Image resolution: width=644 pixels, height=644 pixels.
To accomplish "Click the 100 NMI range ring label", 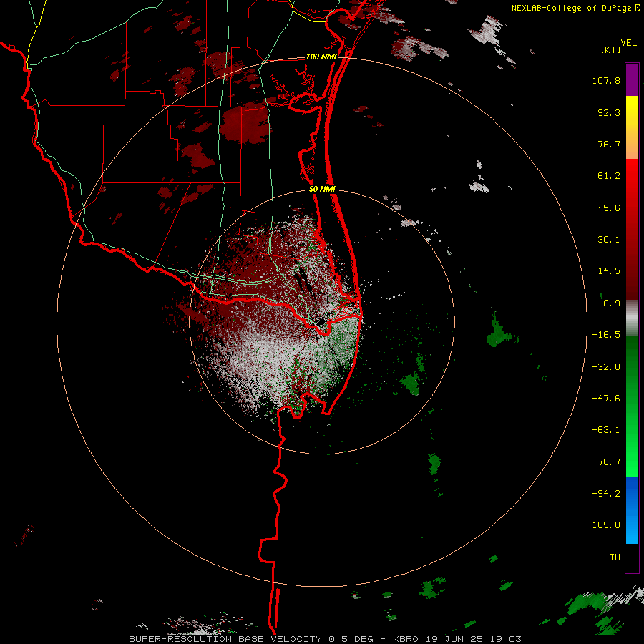I will tap(321, 57).
